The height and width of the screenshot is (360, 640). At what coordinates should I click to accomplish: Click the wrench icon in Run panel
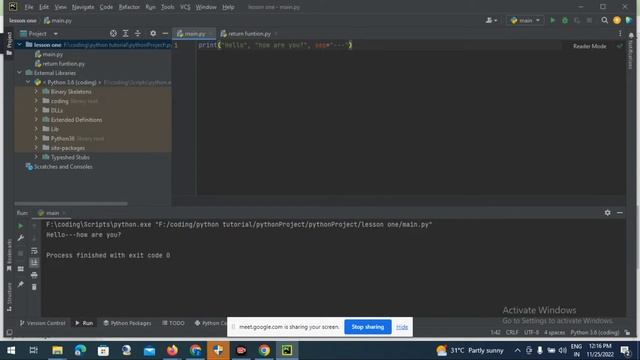pyautogui.click(x=20, y=238)
